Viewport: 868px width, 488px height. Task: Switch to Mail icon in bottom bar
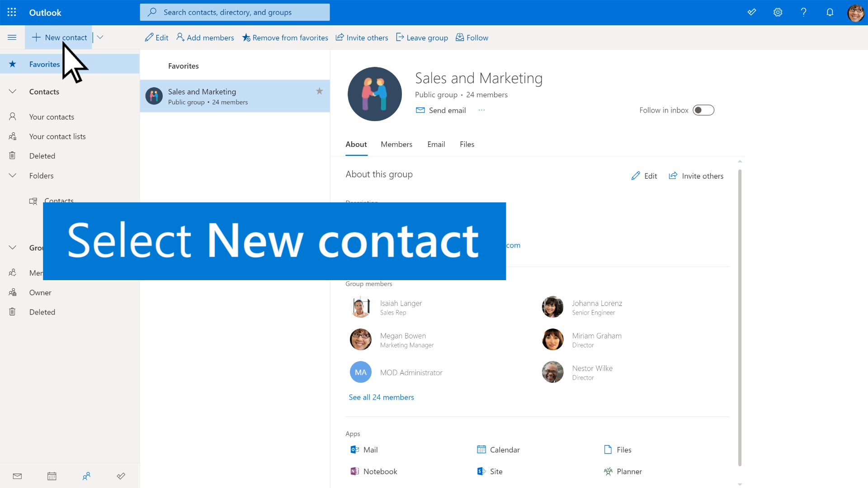pos(17,476)
